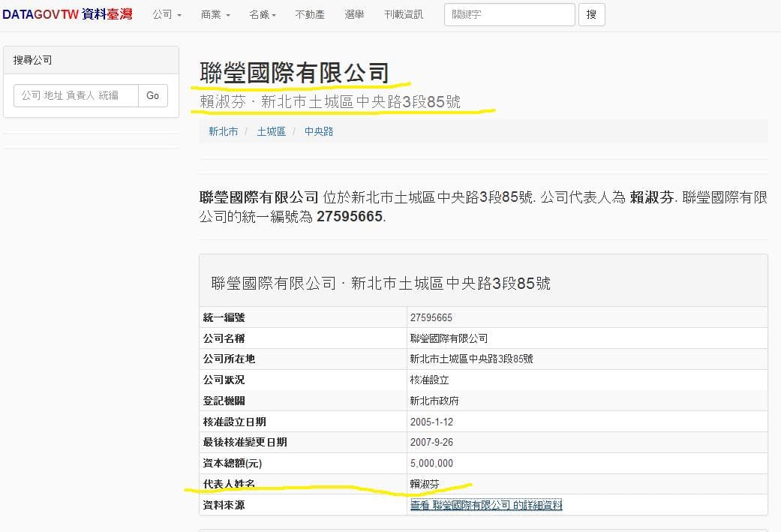Select the 2007-9-26 date value
Image resolution: width=781 pixels, height=532 pixels.
pyautogui.click(x=432, y=443)
